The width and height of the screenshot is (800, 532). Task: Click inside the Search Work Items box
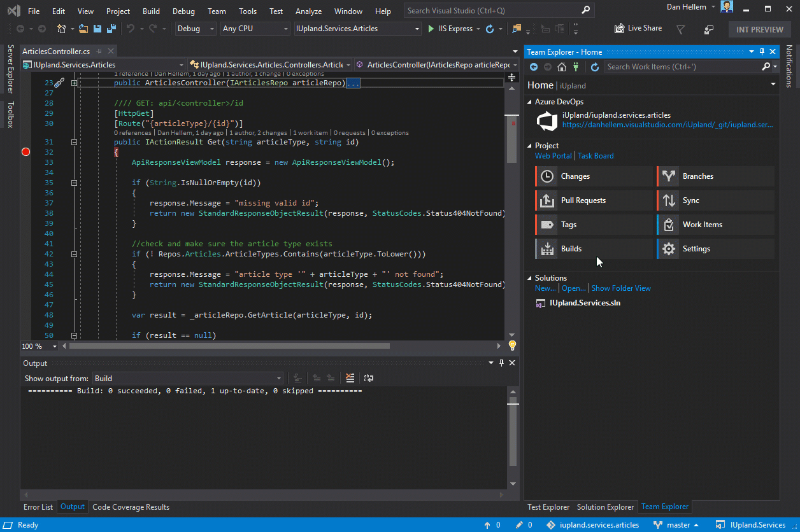pos(675,66)
